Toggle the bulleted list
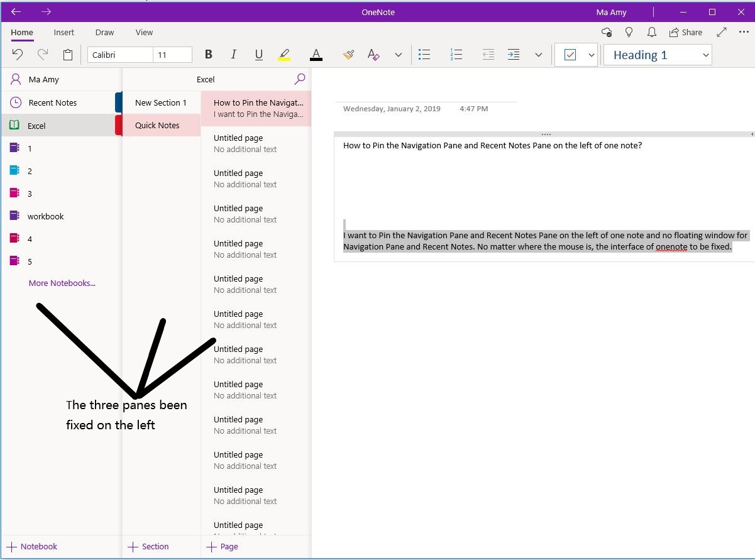The image size is (755, 560). [424, 55]
